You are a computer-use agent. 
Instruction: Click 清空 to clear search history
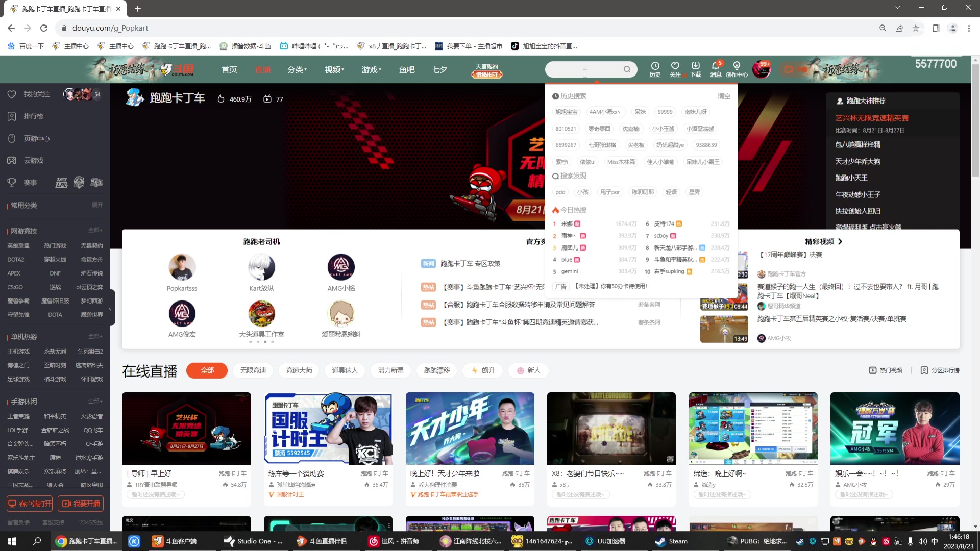point(724,96)
